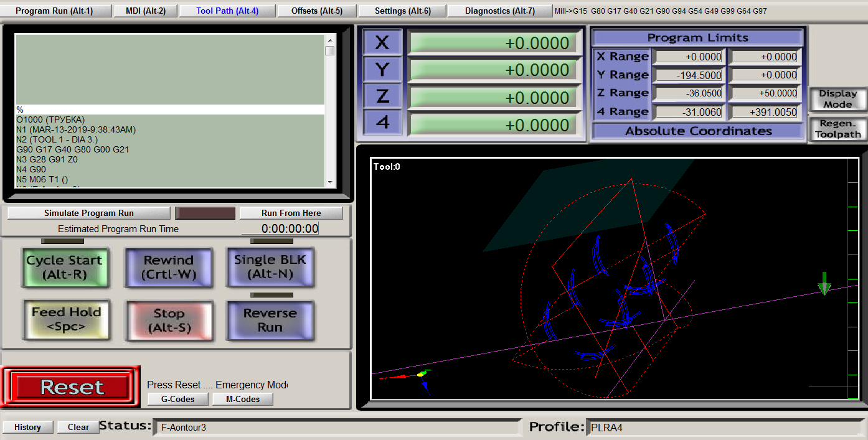The width and height of the screenshot is (868, 440).
Task: Clear the status message
Action: 78,427
